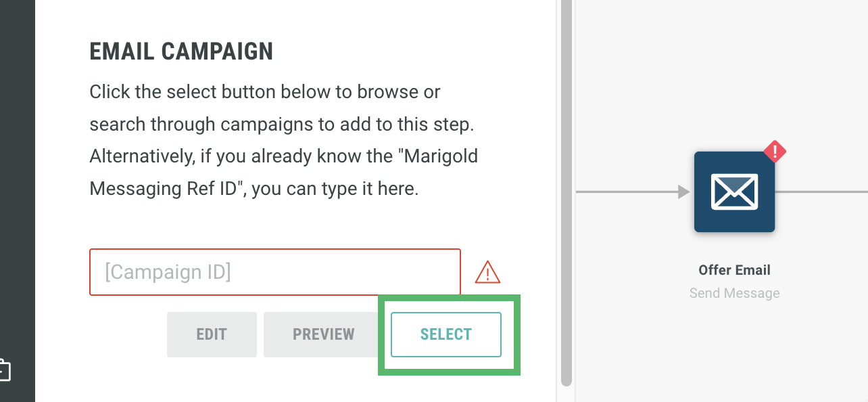Screen dimensions: 868x402
Task: Click the EMAIL CAMPAIGN heading
Action: pyautogui.click(x=181, y=51)
